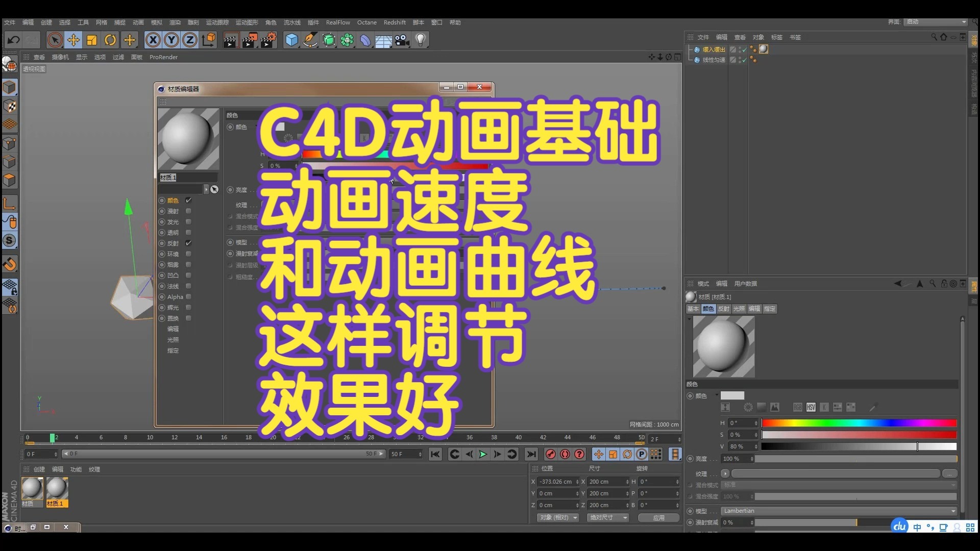The image size is (980, 551).
Task: Open the Deformer (bend) tool icon
Action: (x=365, y=40)
